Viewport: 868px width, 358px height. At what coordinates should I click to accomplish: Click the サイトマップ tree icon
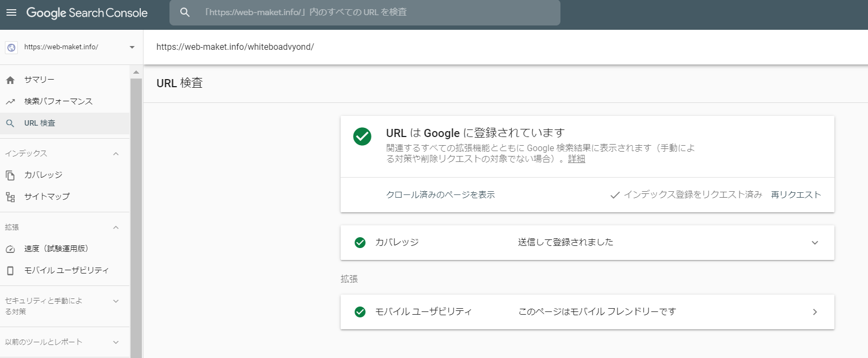click(10, 197)
